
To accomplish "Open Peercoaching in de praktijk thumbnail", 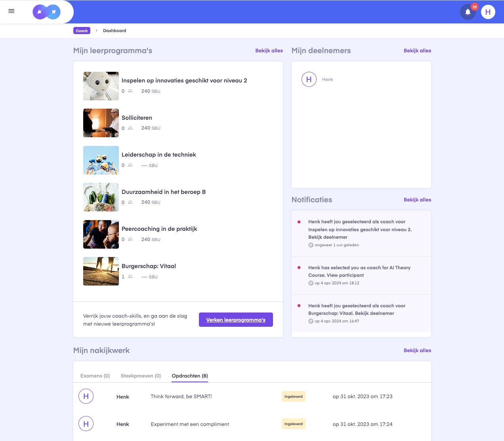I will click(x=101, y=234).
